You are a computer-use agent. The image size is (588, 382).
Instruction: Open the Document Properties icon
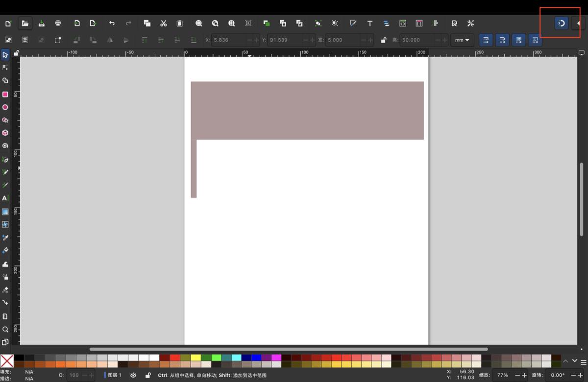coord(454,23)
